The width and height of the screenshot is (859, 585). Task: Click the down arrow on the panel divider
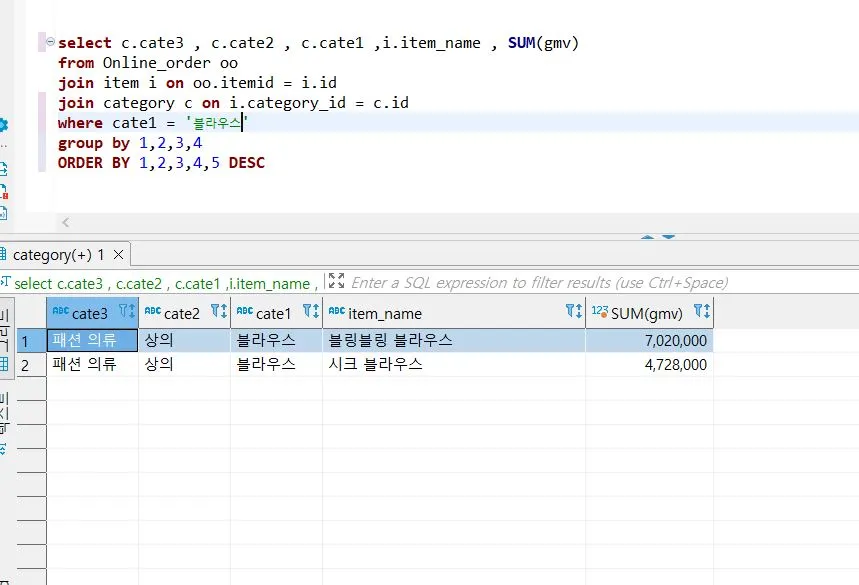(x=668, y=237)
